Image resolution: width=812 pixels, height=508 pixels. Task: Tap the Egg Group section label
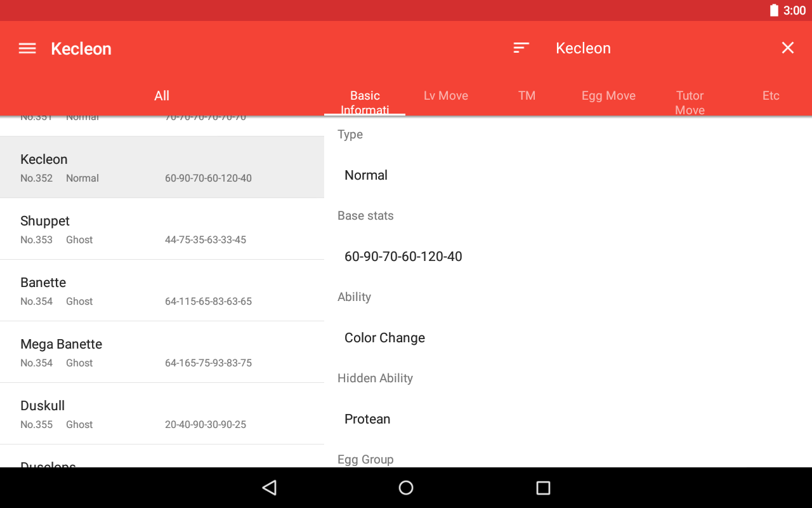point(365,460)
